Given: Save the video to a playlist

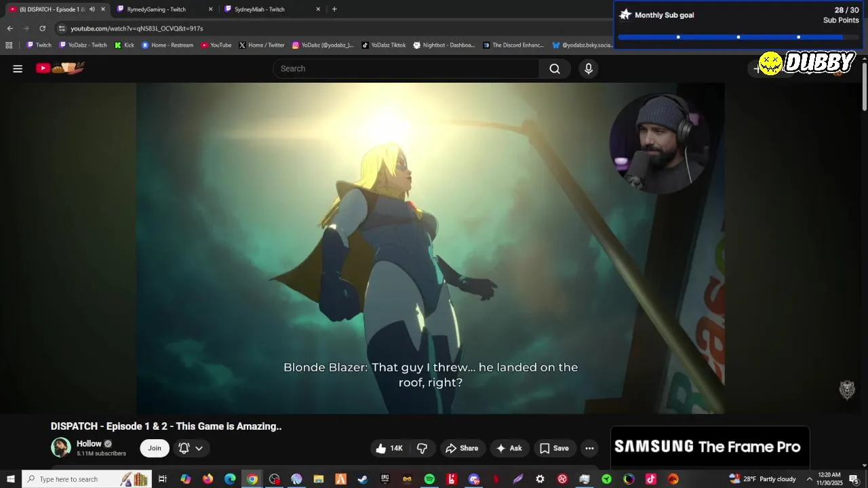Looking at the screenshot, I should (554, 448).
